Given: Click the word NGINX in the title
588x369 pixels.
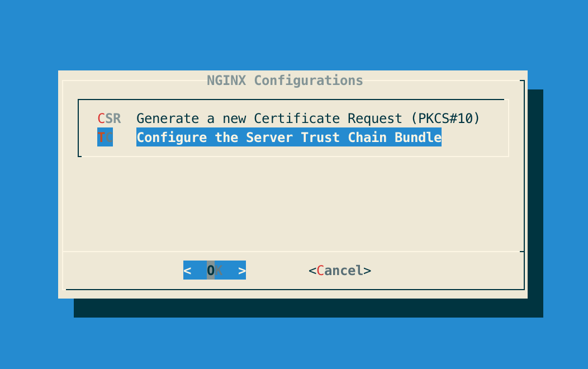Looking at the screenshot, I should (226, 81).
